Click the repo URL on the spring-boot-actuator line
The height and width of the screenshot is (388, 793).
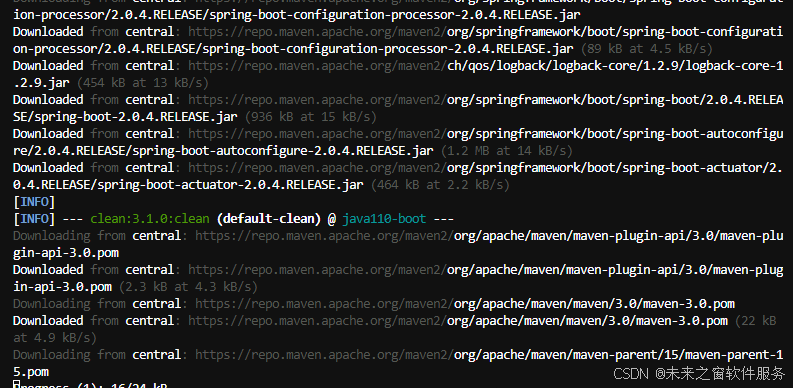318,168
